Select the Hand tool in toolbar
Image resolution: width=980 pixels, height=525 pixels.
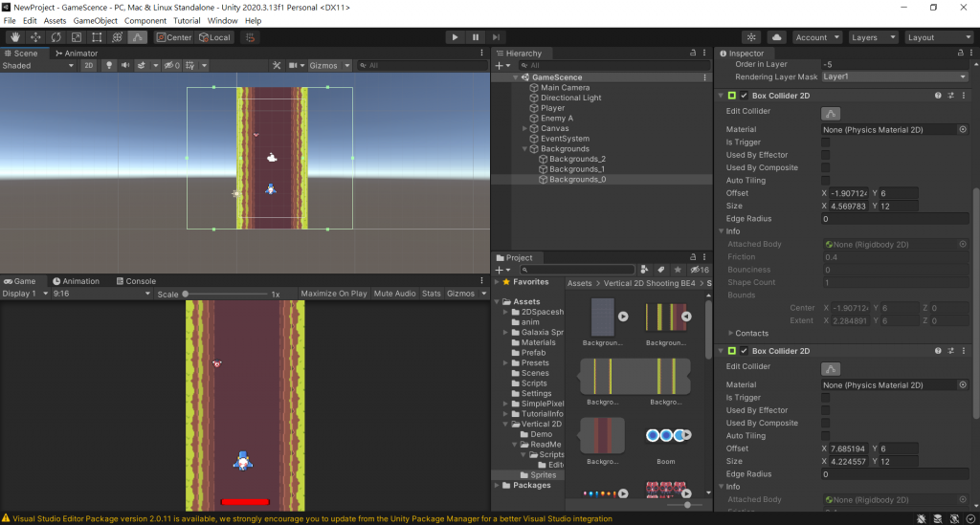pyautogui.click(x=15, y=37)
